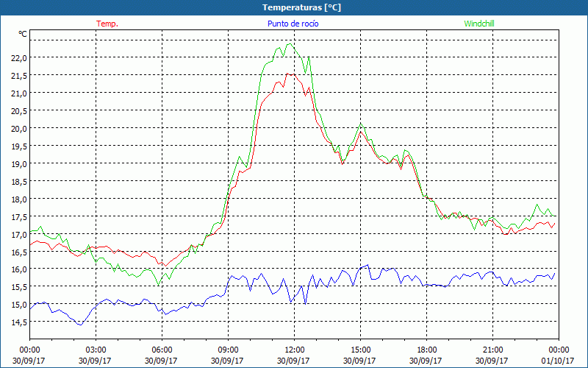Screen dimensions: 588x368
Task: Click the 12:00 time axis label
Action: pyautogui.click(x=295, y=350)
